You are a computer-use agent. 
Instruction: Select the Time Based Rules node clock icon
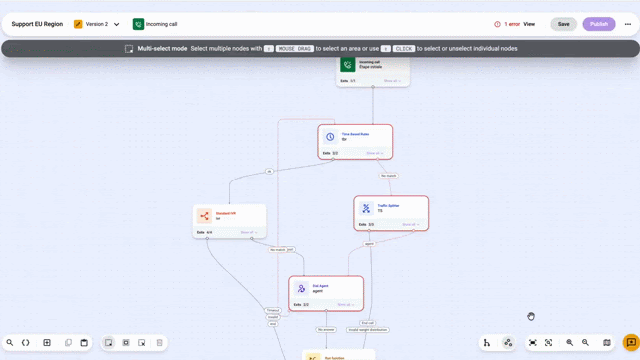click(330, 137)
